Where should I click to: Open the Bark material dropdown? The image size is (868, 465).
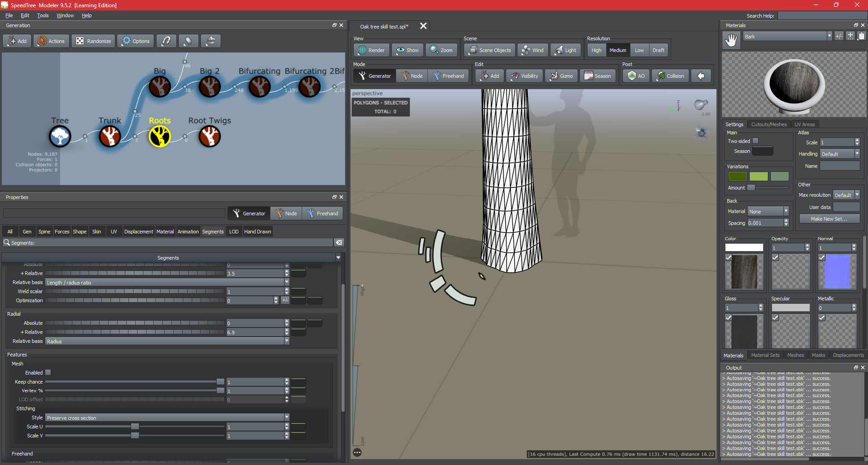(787, 37)
